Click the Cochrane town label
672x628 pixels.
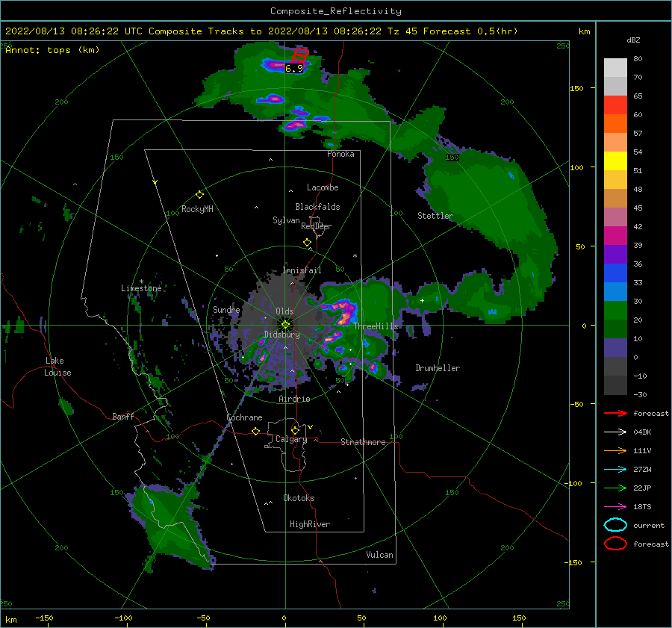pyautogui.click(x=244, y=417)
